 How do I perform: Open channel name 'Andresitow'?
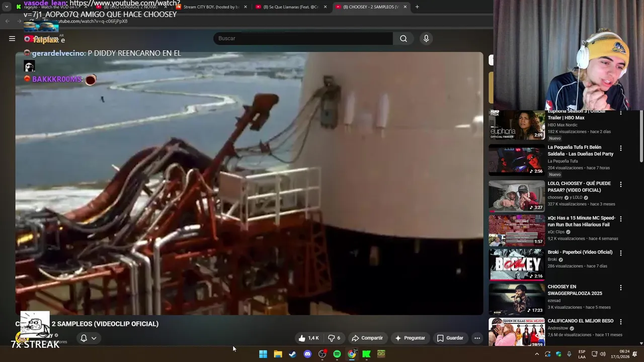click(x=557, y=328)
